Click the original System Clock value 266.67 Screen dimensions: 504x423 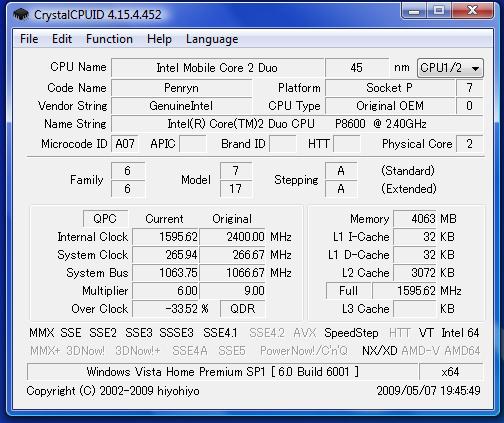233,255
